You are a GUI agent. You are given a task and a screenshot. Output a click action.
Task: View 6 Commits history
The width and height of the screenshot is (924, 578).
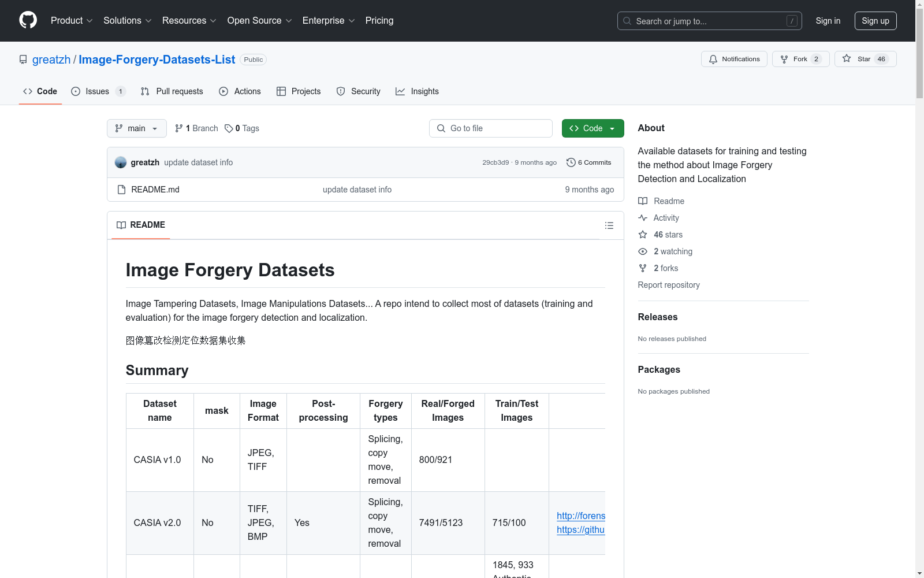pos(589,162)
